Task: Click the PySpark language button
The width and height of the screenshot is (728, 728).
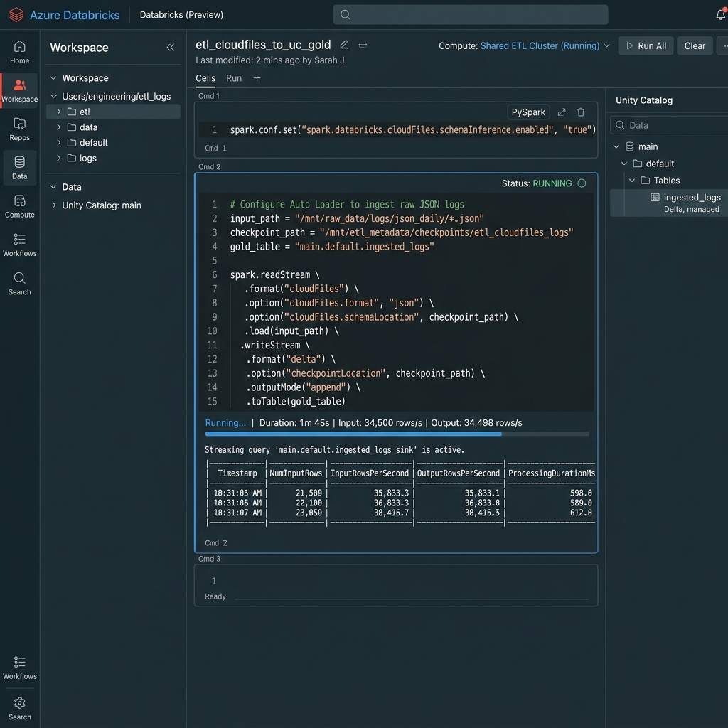Action: (x=528, y=112)
